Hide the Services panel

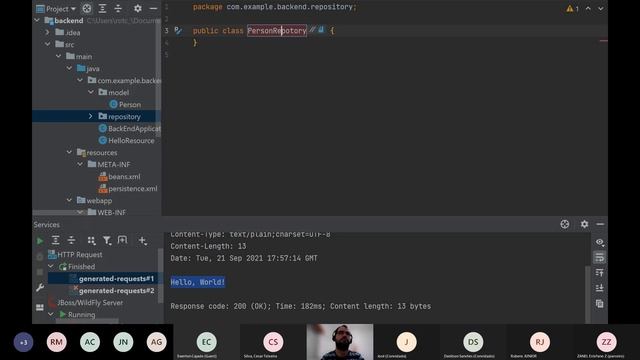[x=600, y=224]
